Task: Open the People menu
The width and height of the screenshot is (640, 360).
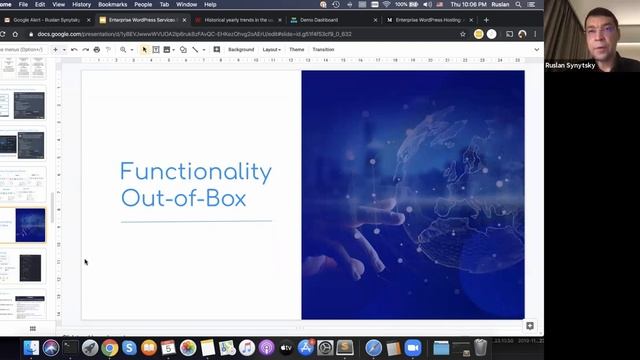Action: [143, 4]
